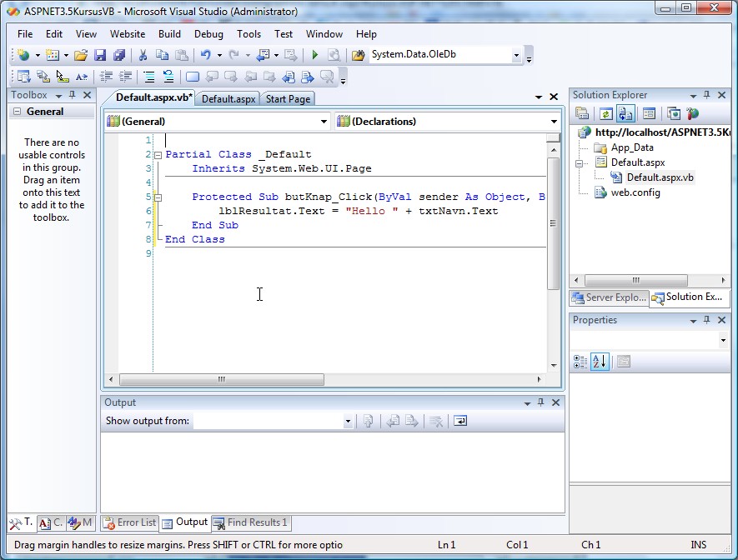Viewport: 738px width, 560px height.
Task: Click the Solution Explorer horizontal scrollbar thumb
Action: click(636, 280)
